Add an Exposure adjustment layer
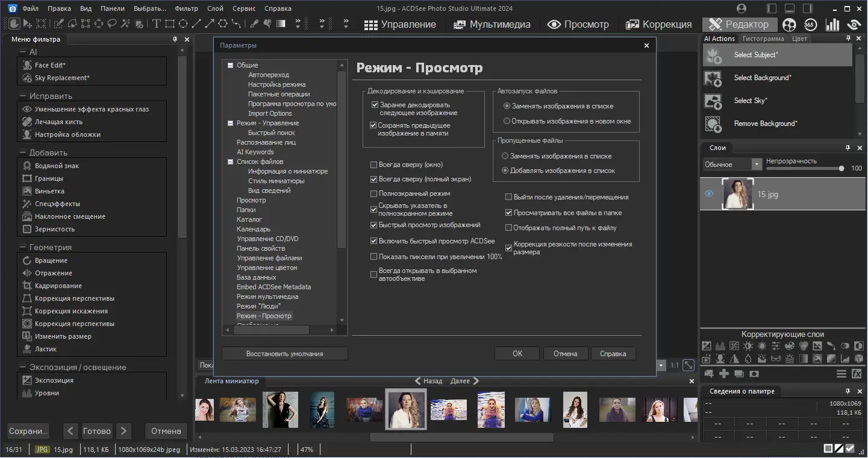This screenshot has height=458, width=868. click(x=707, y=346)
